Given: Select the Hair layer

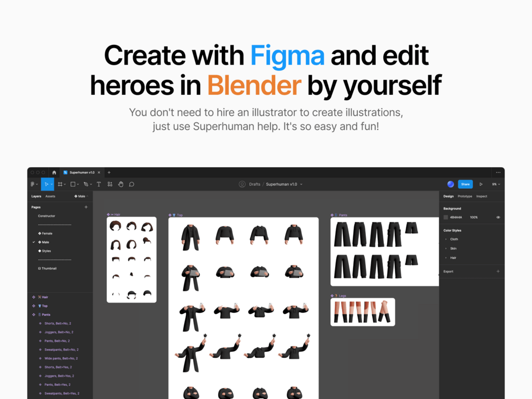Looking at the screenshot, I should [43, 297].
